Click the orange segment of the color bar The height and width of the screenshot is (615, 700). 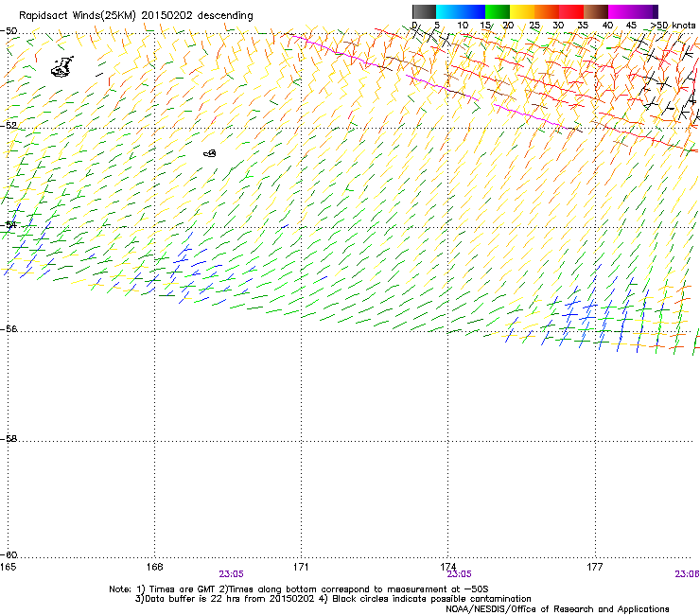pos(547,11)
